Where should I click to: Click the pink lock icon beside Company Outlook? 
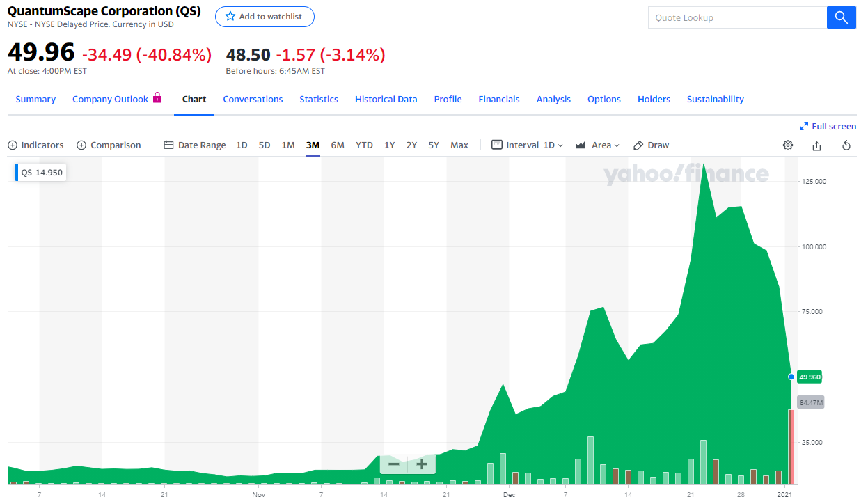(x=157, y=97)
